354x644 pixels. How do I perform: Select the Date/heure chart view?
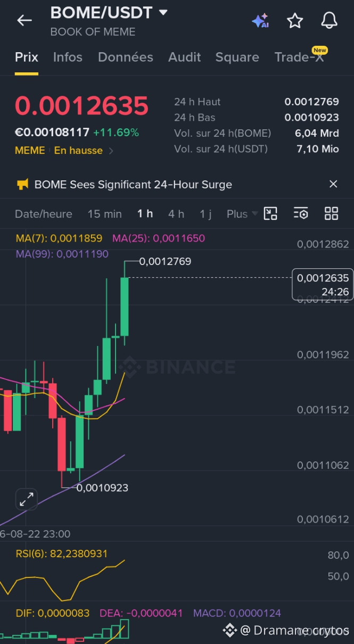[44, 214]
